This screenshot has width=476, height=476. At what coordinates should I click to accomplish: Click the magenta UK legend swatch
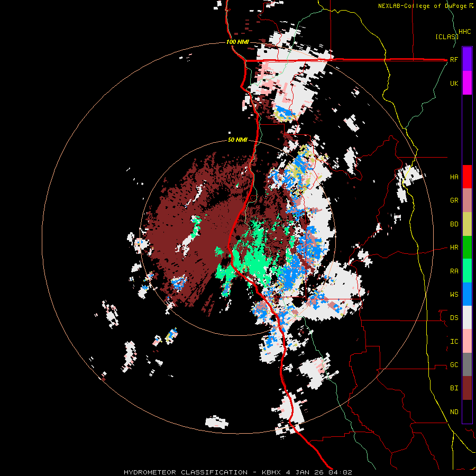(x=467, y=83)
